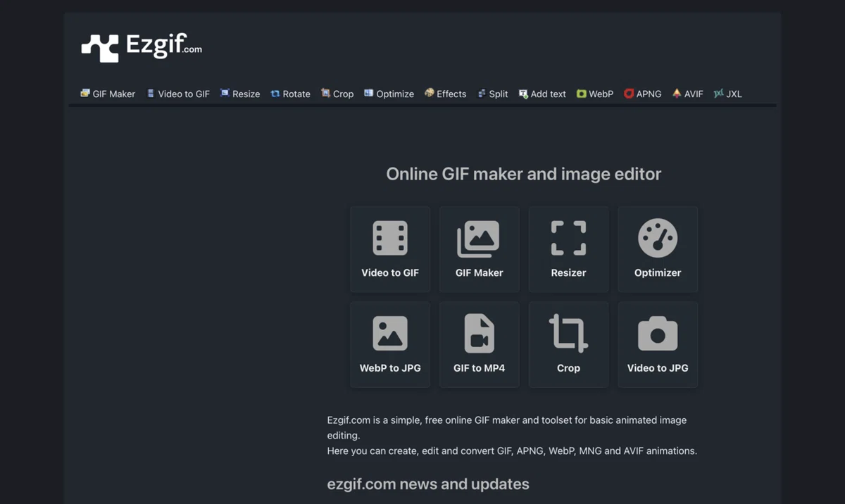Click the crop tool icon on the large Crop tile

coord(568,333)
